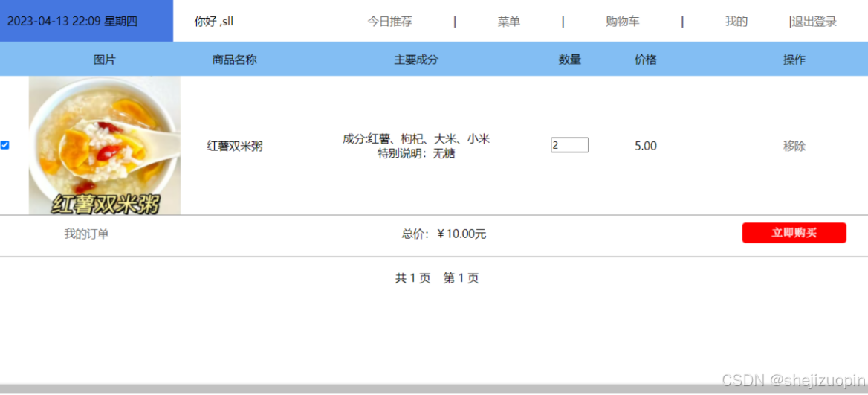Open the 今日推荐 menu item
This screenshot has width=868, height=395.
389,22
